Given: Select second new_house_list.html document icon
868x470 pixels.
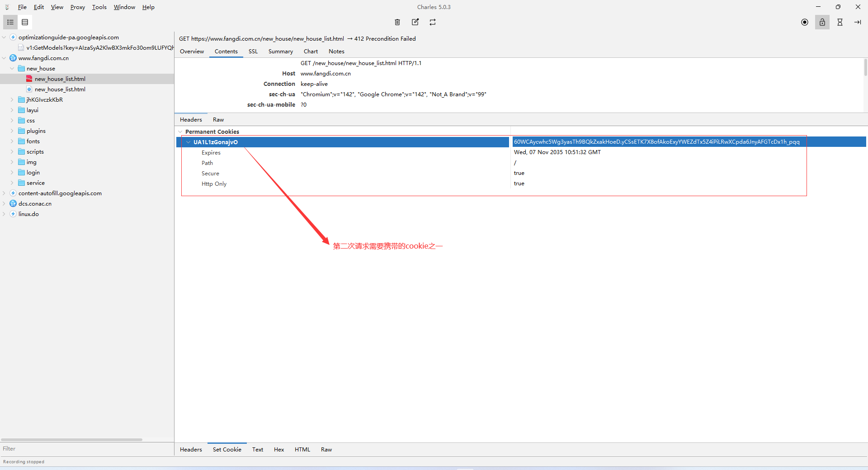Looking at the screenshot, I should click(x=29, y=89).
